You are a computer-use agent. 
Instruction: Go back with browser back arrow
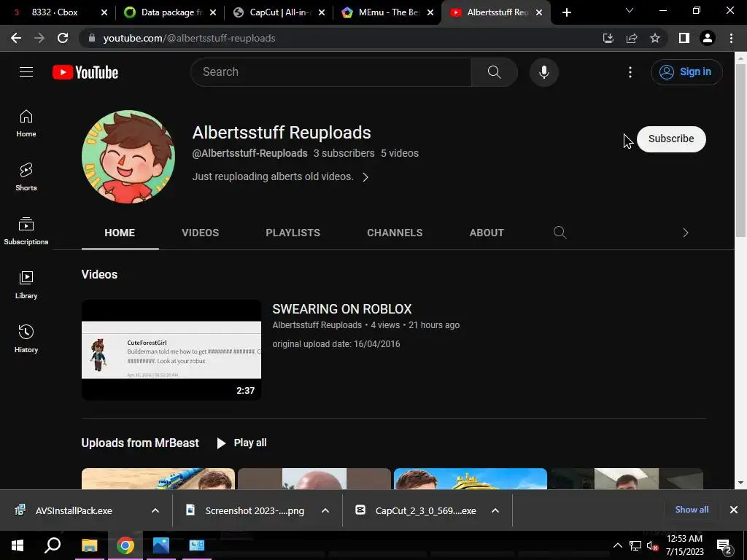click(16, 38)
